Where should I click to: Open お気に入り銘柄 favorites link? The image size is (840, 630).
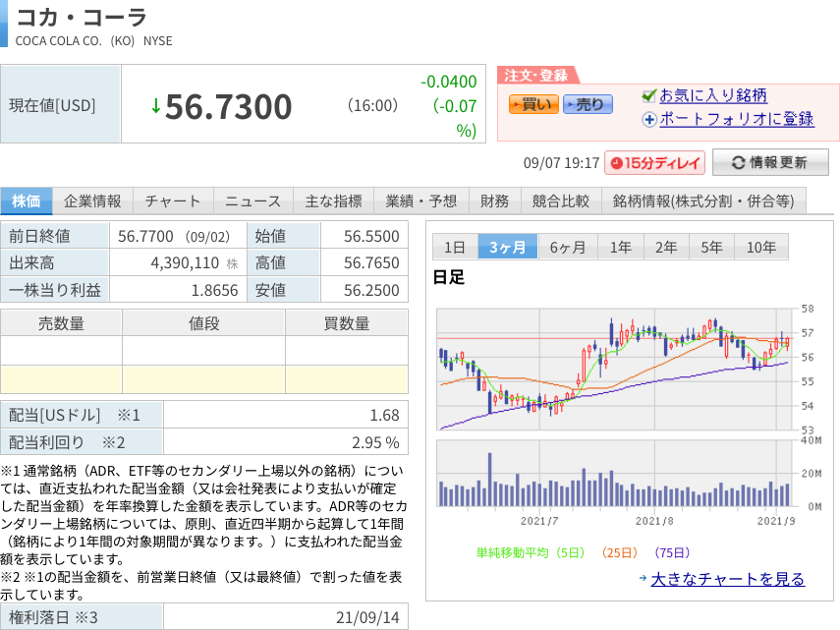coord(713,95)
